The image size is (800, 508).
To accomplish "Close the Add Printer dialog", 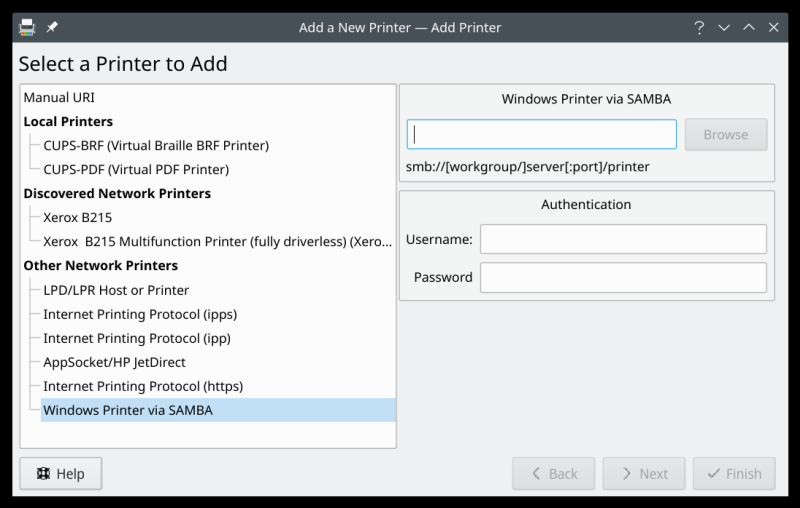I will 774,27.
